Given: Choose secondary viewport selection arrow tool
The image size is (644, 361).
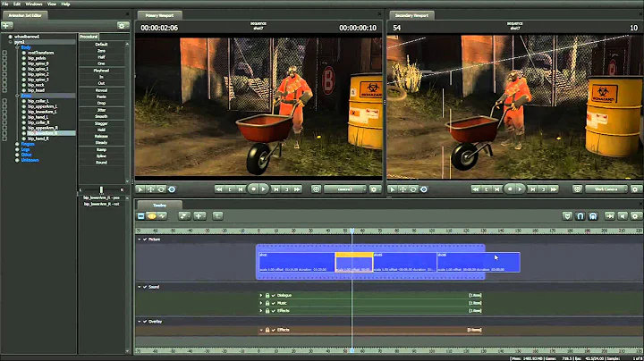Looking at the screenshot, I should (392, 189).
